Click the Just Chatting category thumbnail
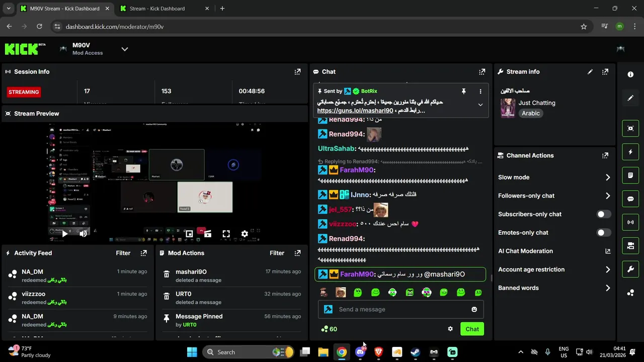This screenshot has width=644, height=362. [x=508, y=108]
